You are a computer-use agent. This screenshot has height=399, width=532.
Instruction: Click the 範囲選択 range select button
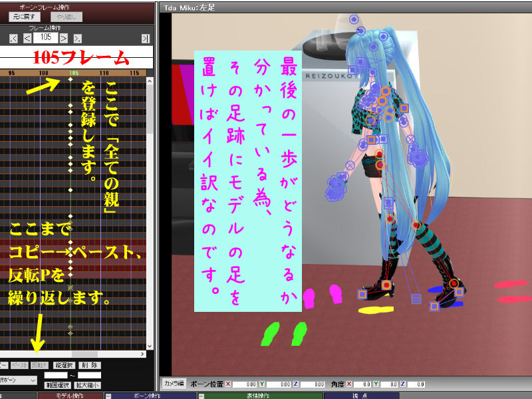point(57,385)
